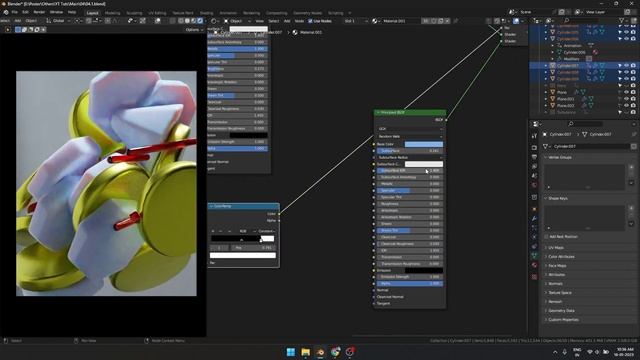
Task: Switch viewport to solid shading
Action: [187, 21]
